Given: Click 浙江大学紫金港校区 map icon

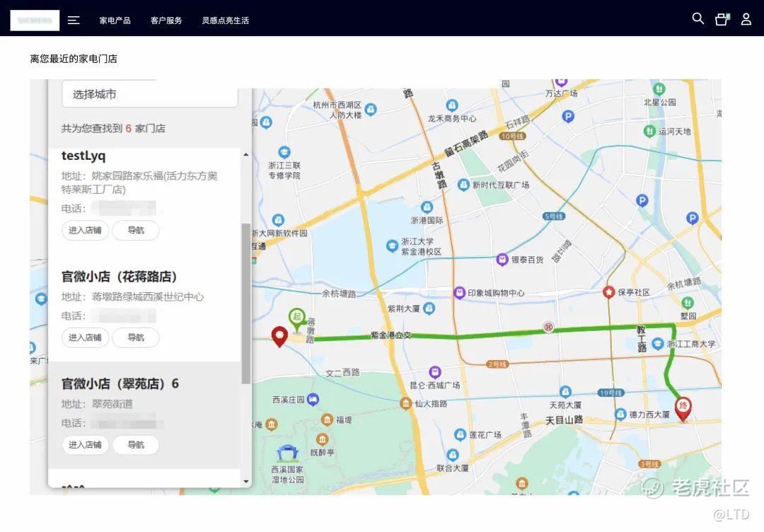Looking at the screenshot, I should coord(392,246).
